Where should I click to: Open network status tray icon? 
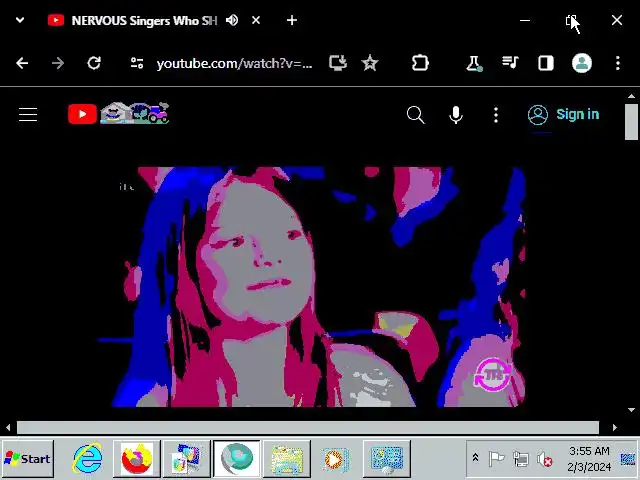point(521,459)
